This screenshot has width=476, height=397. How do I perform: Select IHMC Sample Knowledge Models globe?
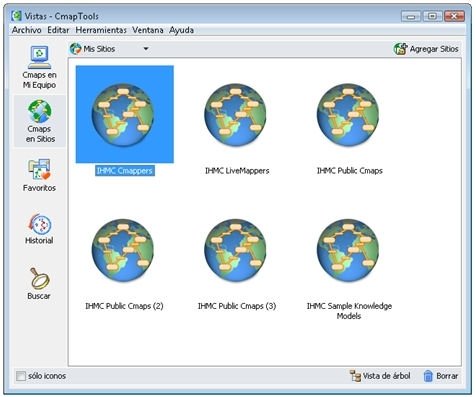[348, 250]
